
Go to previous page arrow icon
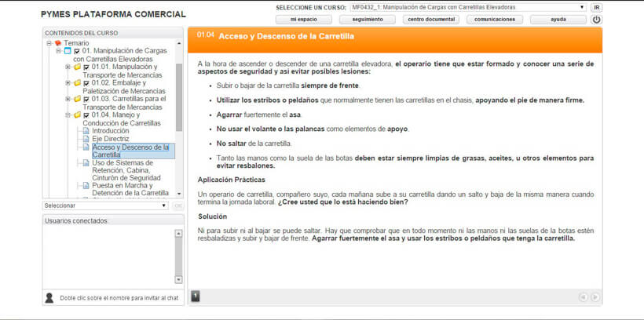[x=583, y=297]
